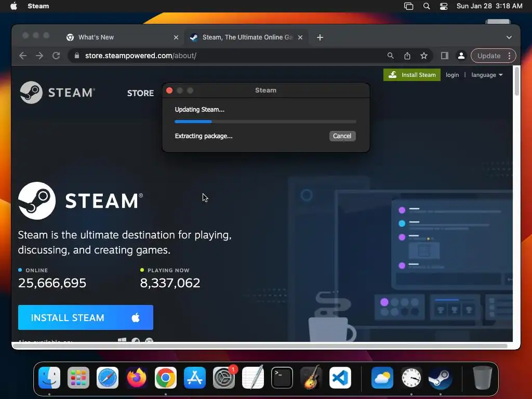Reload the current page

coord(56,56)
